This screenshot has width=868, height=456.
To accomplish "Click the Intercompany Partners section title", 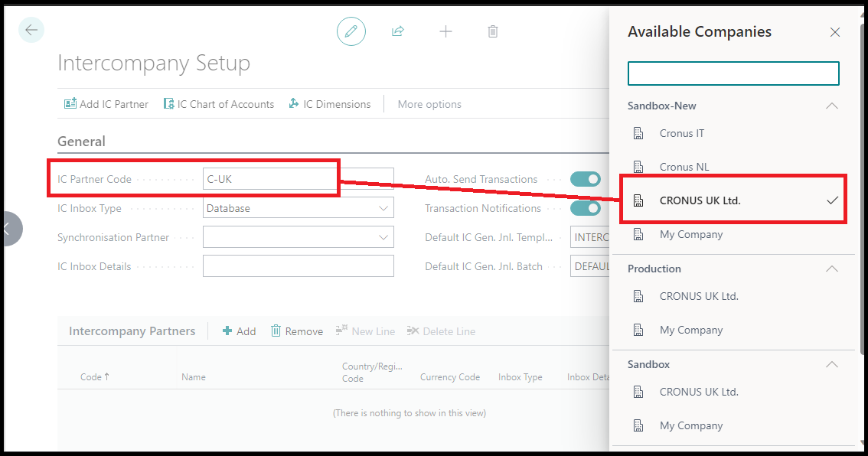I will coord(132,331).
